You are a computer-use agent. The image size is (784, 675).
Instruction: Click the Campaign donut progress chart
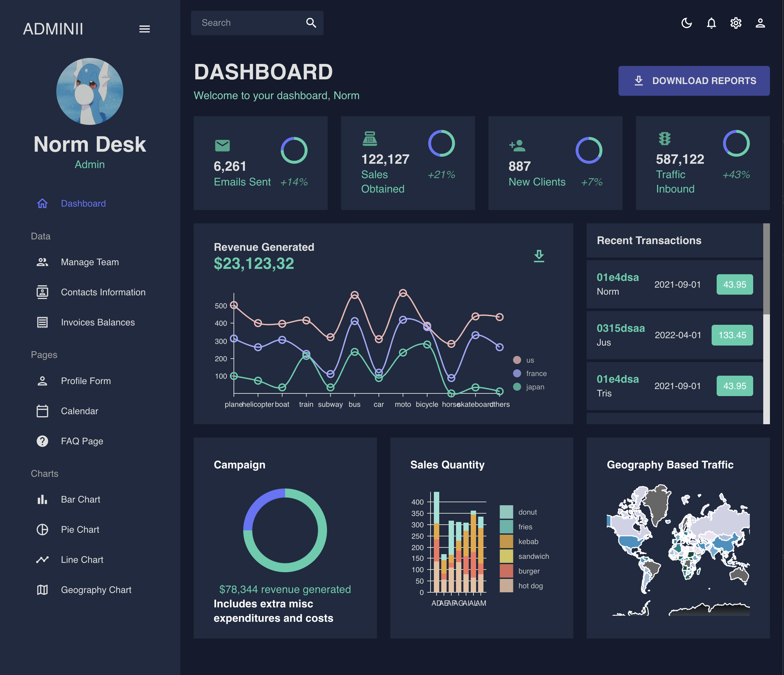tap(285, 530)
